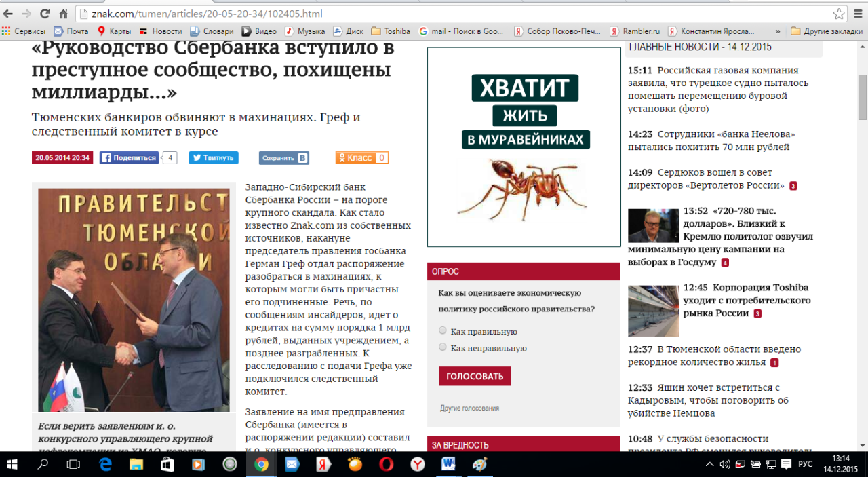Image resolution: width=868 pixels, height=477 pixels.
Task: Share article via Facebook Поделиться button
Action: tap(129, 158)
